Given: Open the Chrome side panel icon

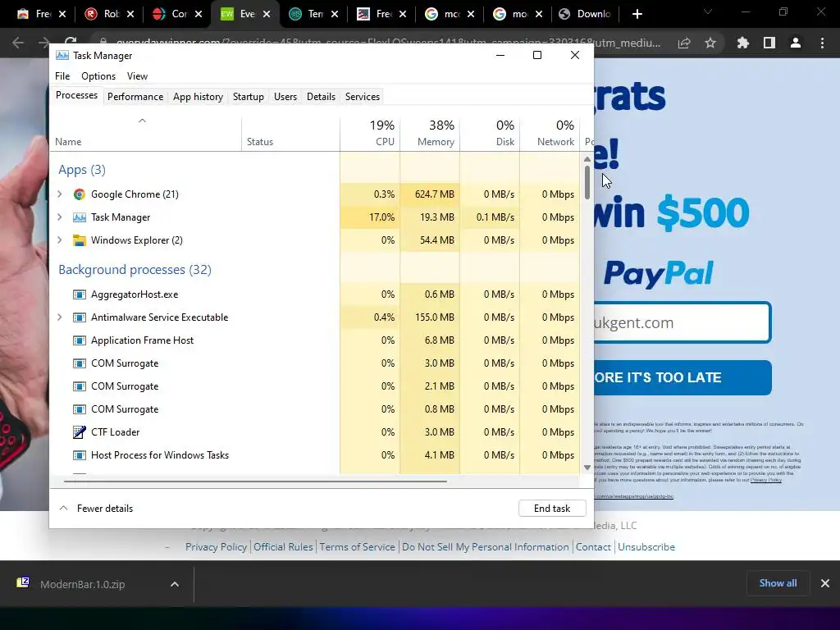Looking at the screenshot, I should coord(769,43).
